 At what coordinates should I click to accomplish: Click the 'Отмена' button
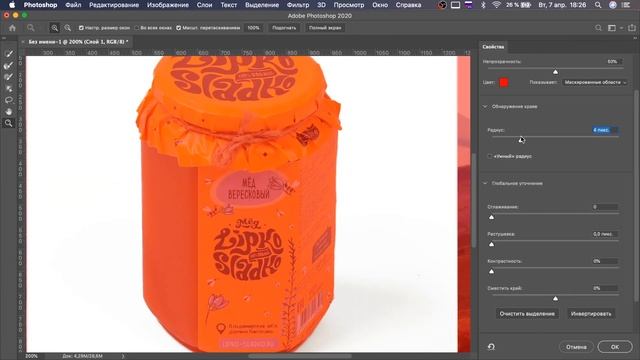[576, 347]
